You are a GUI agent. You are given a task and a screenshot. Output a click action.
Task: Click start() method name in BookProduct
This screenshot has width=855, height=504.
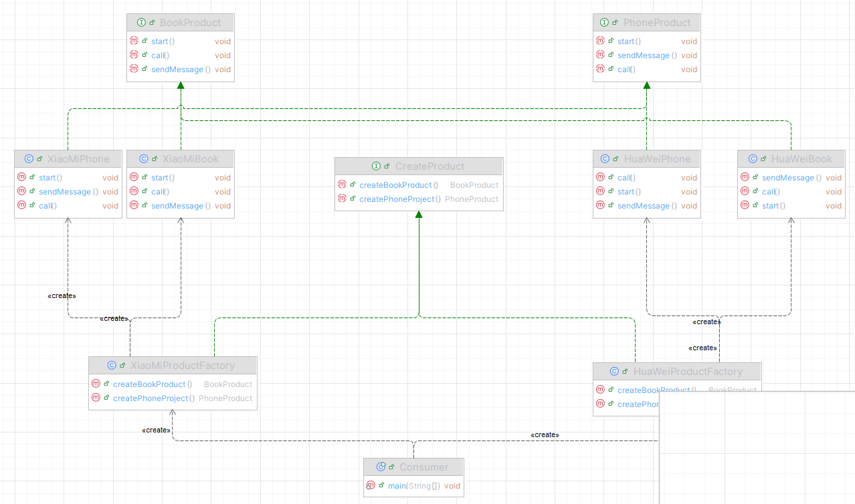coord(163,41)
